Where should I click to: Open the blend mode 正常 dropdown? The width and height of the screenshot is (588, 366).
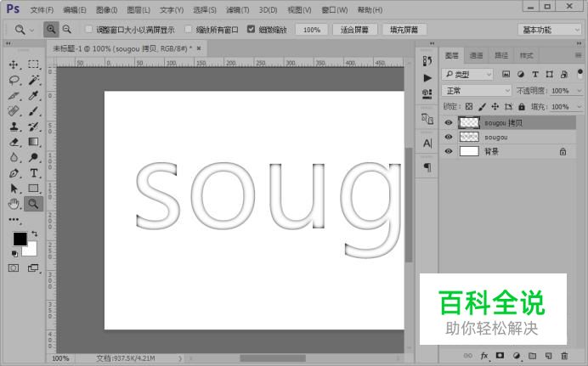(x=476, y=91)
